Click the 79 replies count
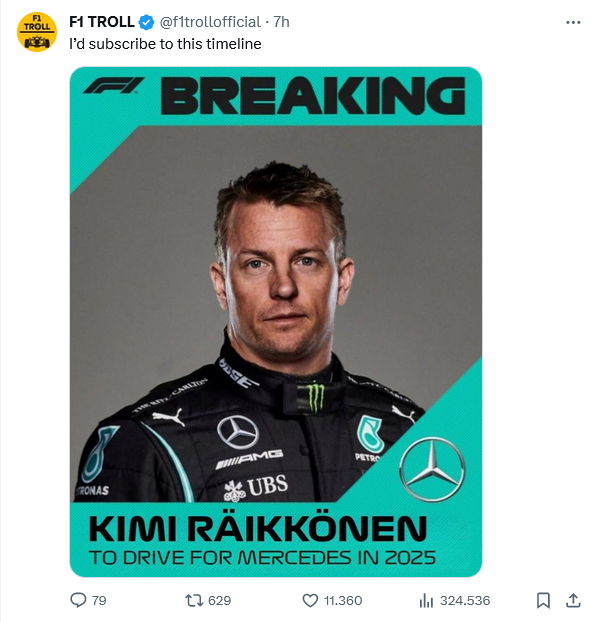The height and width of the screenshot is (622, 598). point(99,600)
